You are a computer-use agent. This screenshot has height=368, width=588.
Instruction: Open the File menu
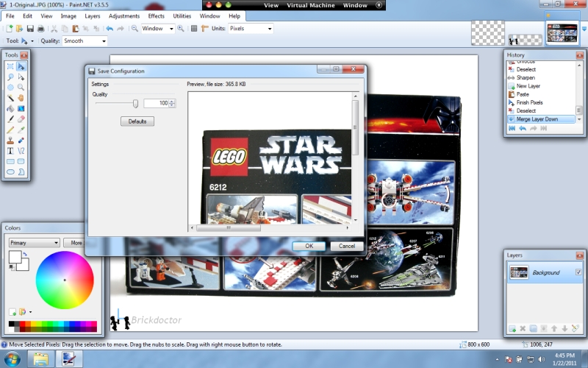tap(10, 16)
